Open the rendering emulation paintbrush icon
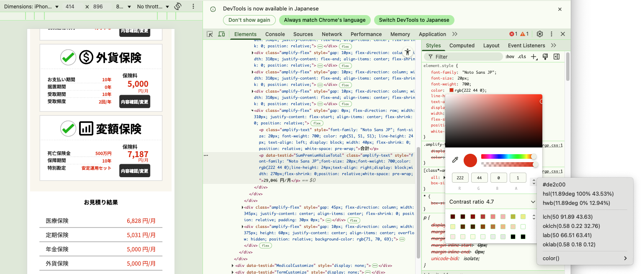 click(x=545, y=57)
